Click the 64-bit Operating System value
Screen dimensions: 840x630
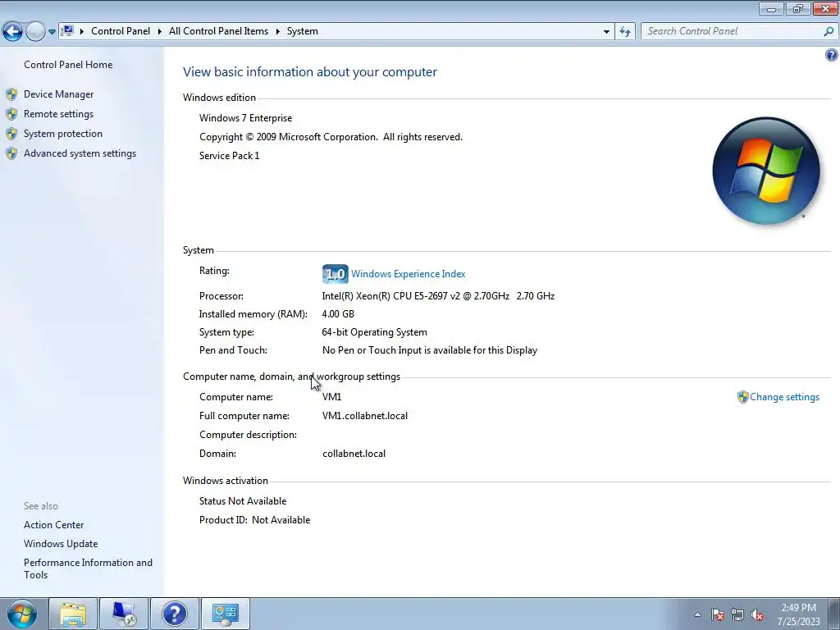tap(374, 332)
